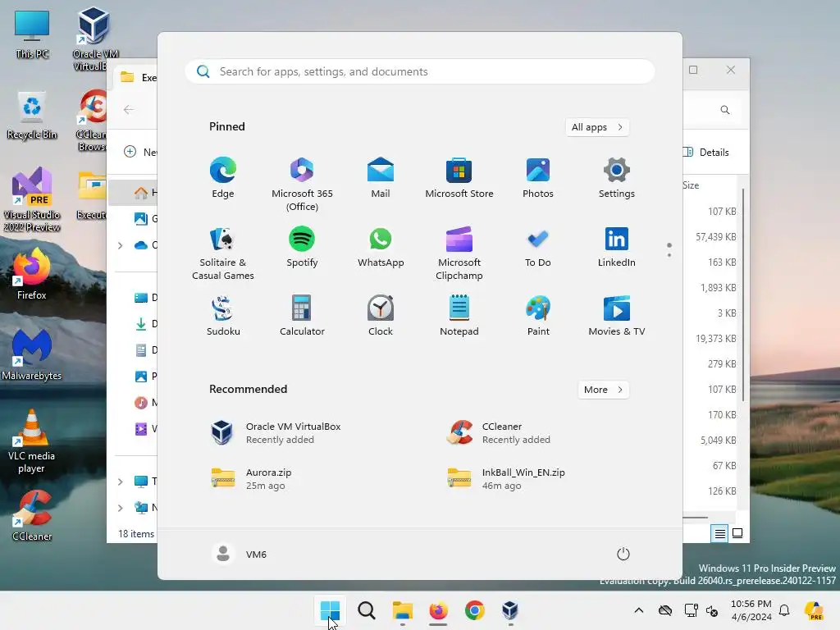
Task: Click the Windows Start button
Action: [330, 610]
